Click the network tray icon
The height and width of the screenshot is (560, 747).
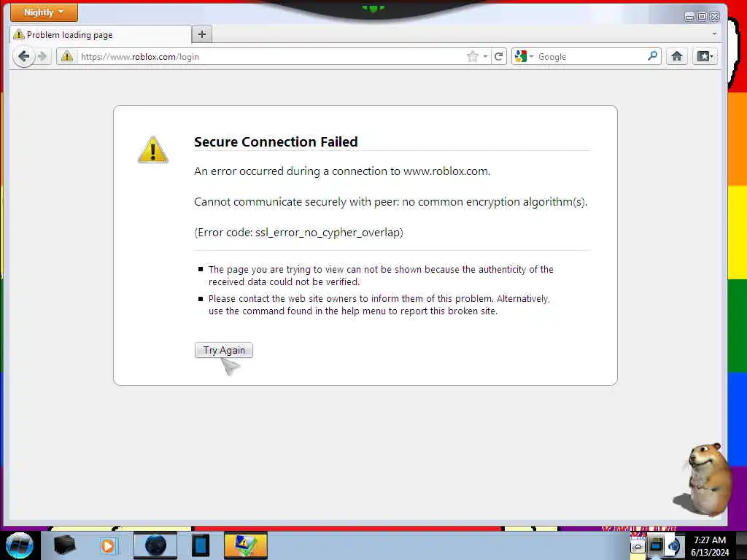click(x=657, y=545)
